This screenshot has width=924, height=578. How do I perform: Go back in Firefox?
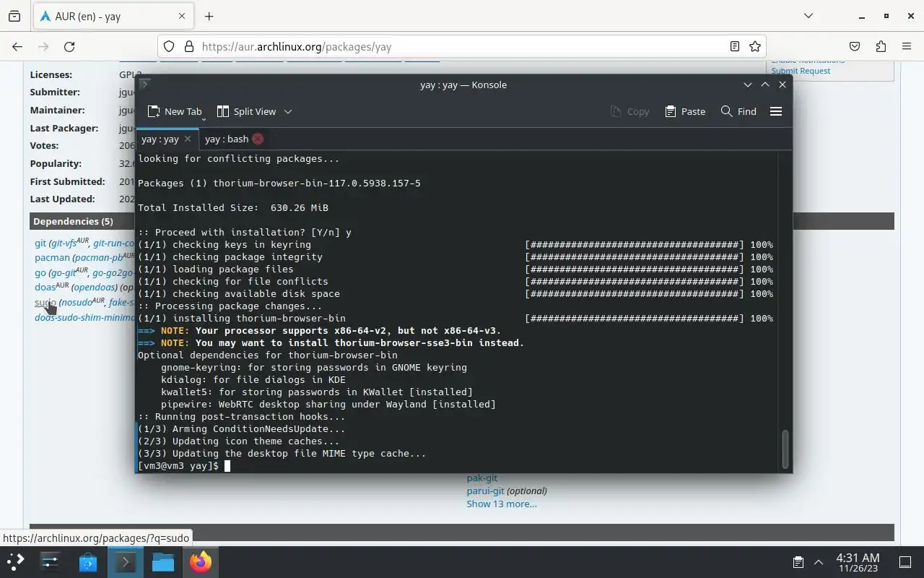[17, 46]
